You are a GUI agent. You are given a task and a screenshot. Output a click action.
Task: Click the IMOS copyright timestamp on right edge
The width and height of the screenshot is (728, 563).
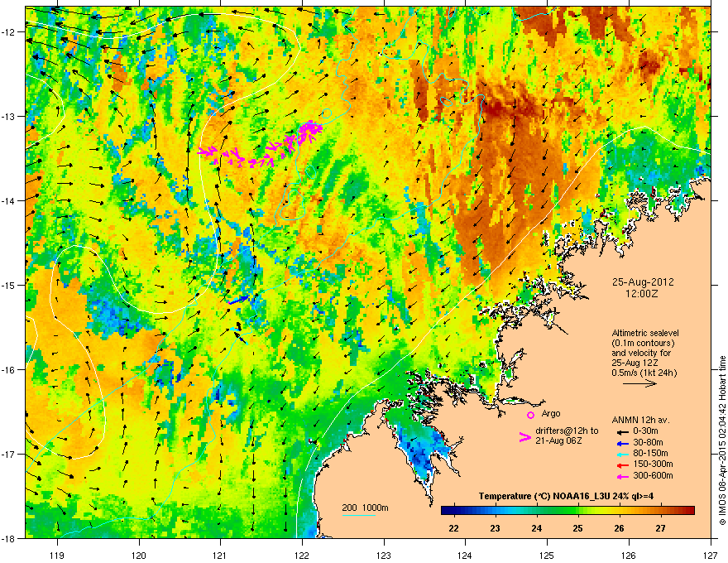click(722, 440)
